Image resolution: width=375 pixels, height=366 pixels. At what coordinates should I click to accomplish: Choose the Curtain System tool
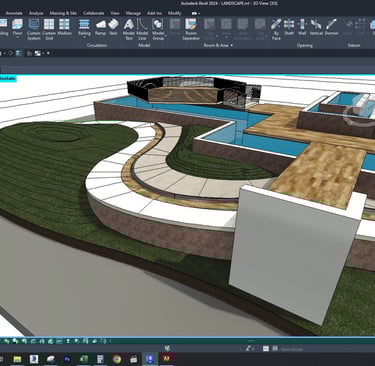pyautogui.click(x=34, y=29)
